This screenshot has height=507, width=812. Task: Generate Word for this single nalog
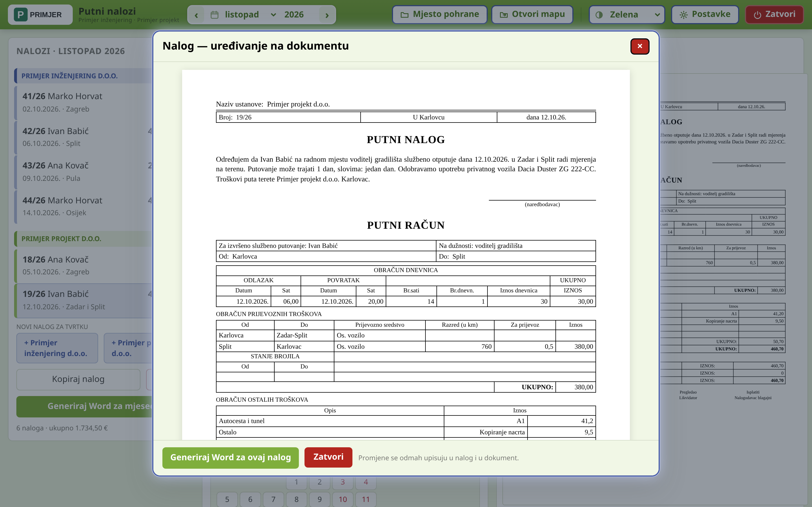pyautogui.click(x=231, y=457)
